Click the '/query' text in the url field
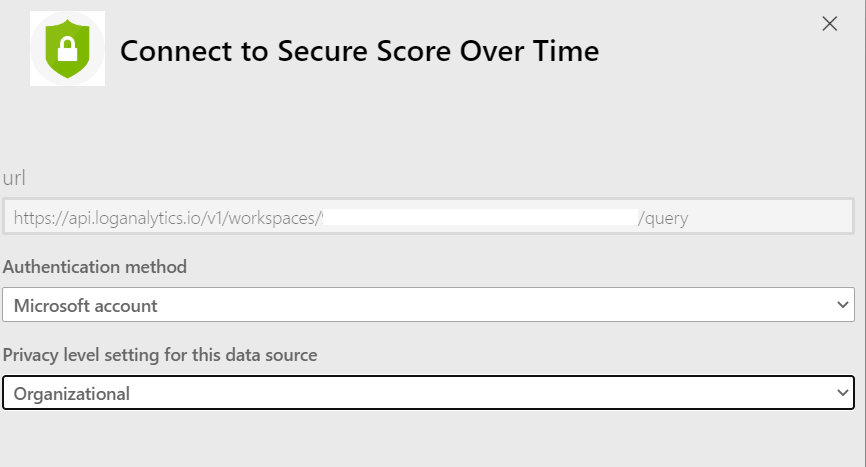 664,218
